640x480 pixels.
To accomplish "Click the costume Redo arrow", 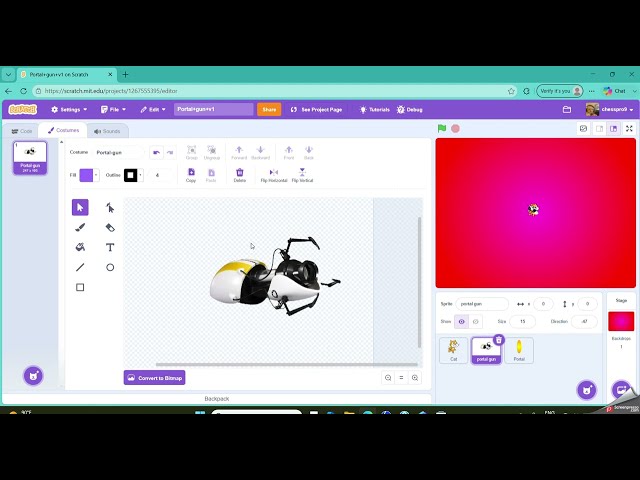I will (170, 152).
